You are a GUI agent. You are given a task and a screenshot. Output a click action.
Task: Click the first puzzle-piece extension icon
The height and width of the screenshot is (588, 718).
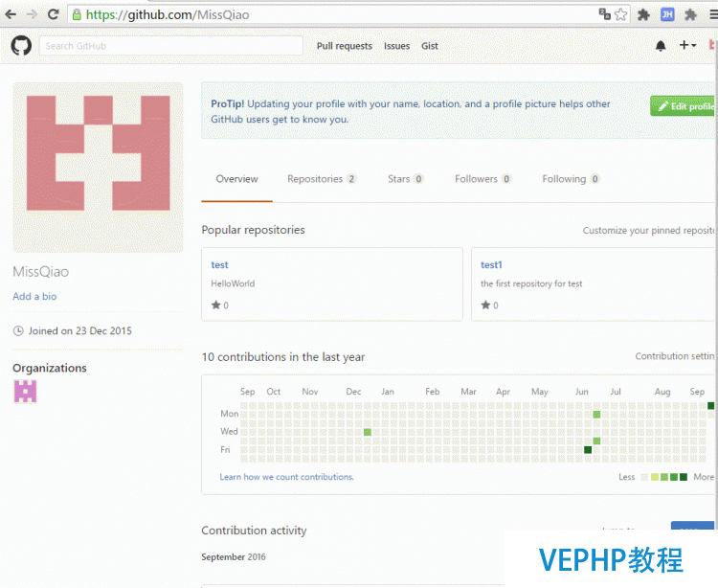(643, 14)
